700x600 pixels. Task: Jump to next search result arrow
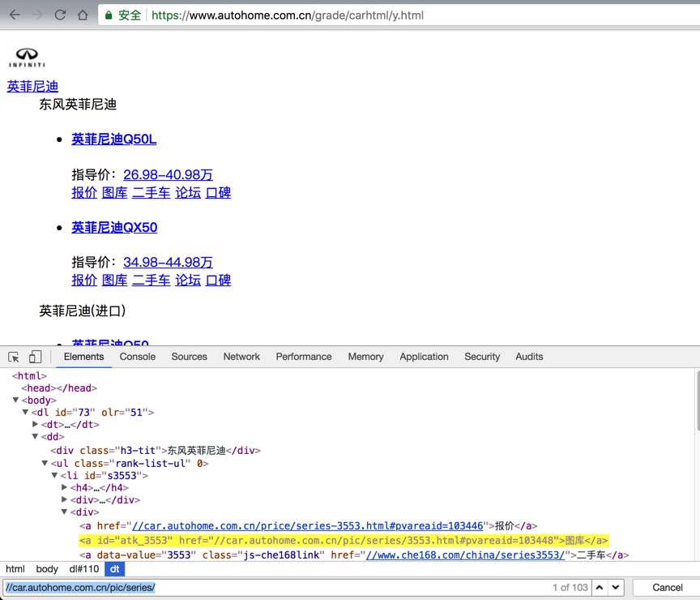tap(615, 587)
